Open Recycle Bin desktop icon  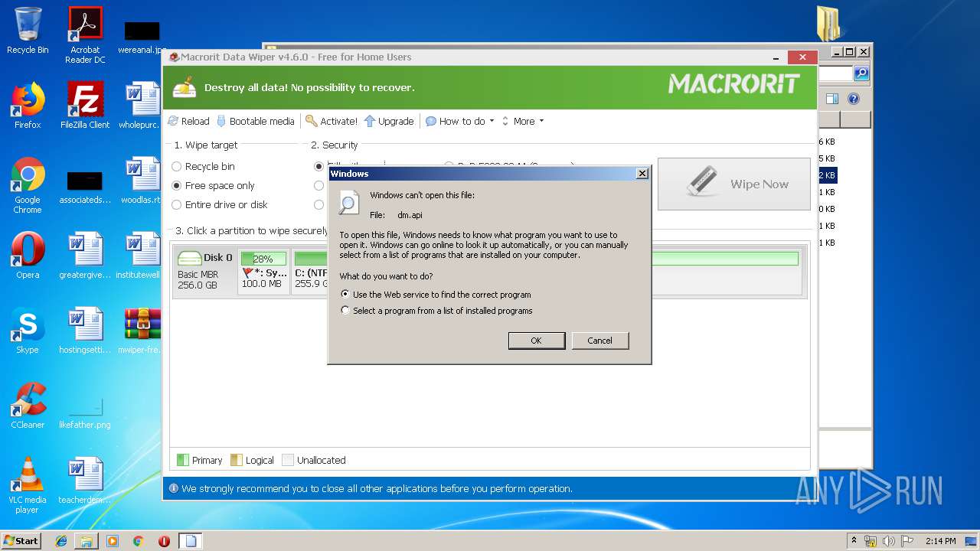(x=28, y=31)
